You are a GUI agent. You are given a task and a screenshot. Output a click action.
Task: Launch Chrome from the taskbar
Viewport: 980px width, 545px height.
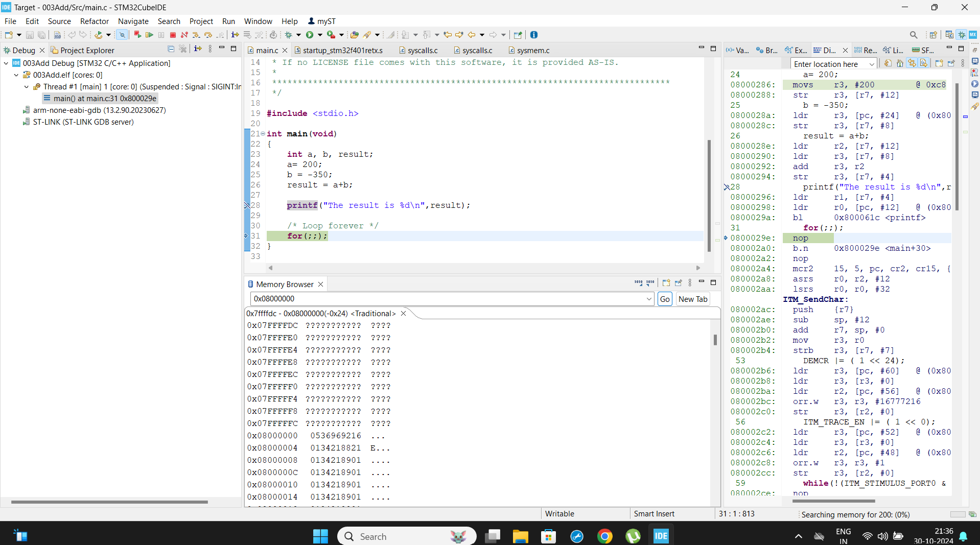604,536
